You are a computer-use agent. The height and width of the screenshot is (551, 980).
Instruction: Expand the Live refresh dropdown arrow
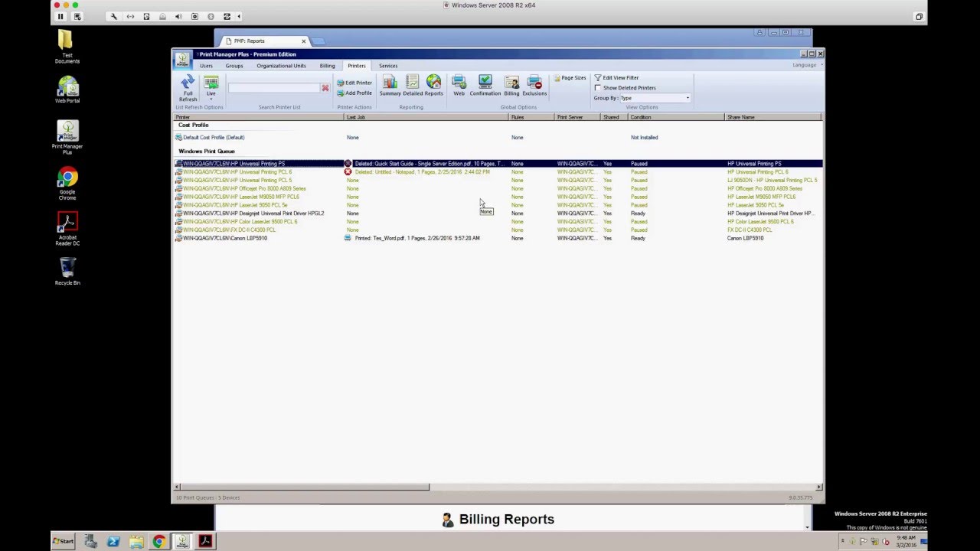click(211, 99)
